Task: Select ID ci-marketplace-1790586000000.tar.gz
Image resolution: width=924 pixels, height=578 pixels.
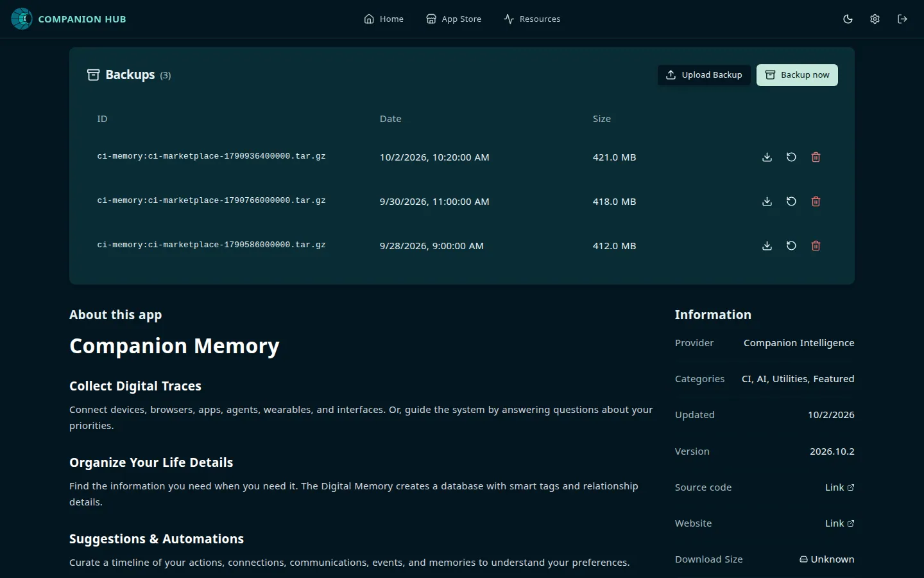Action: 211,245
